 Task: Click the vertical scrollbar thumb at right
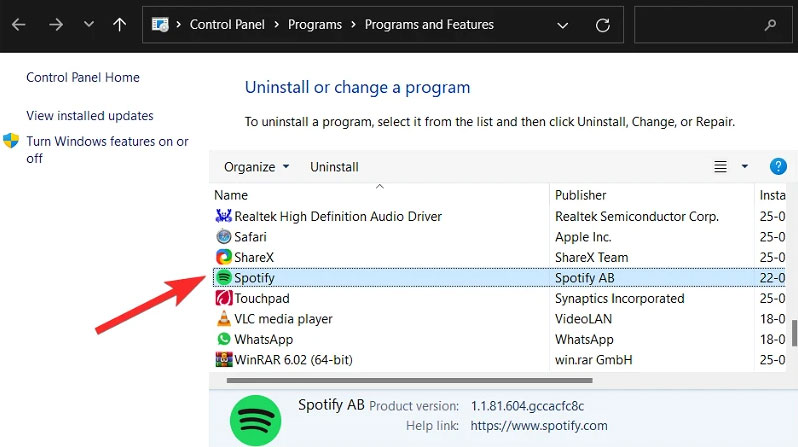794,333
